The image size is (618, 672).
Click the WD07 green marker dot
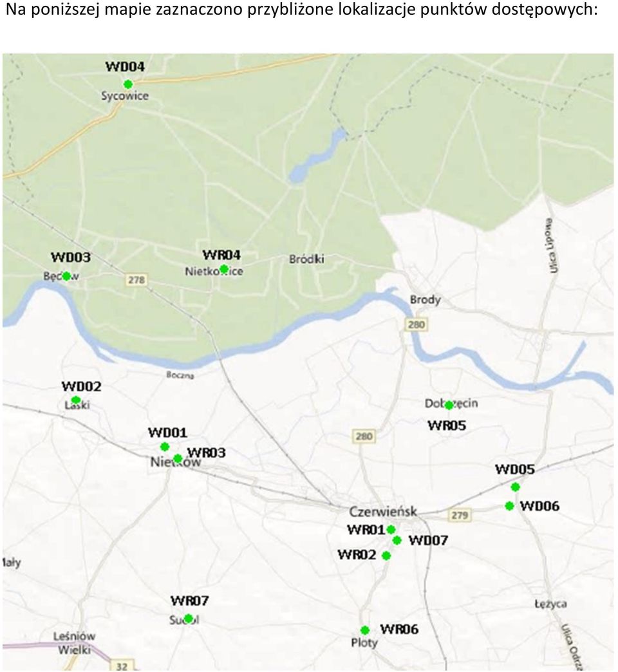point(397,540)
